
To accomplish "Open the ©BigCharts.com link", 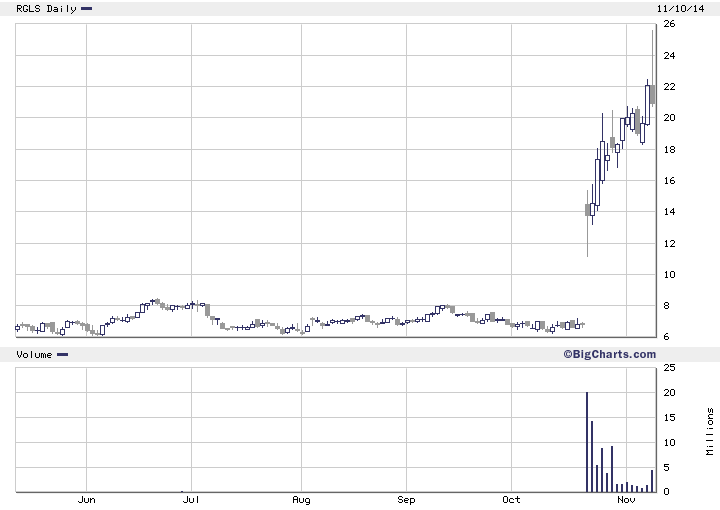I will pos(610,354).
